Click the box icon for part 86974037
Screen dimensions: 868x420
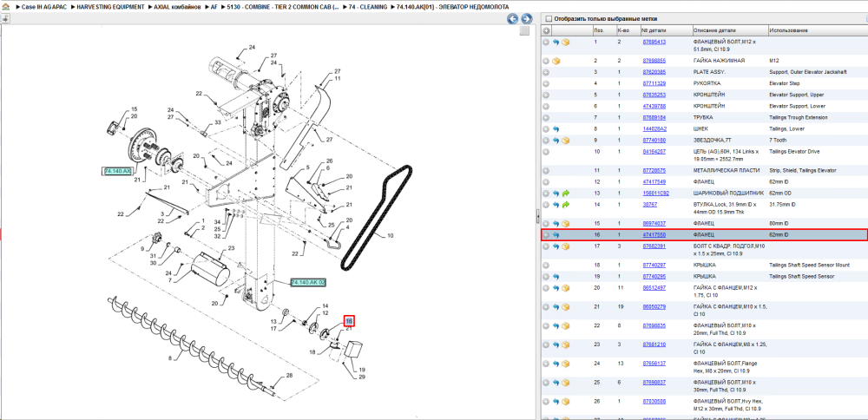[566, 224]
